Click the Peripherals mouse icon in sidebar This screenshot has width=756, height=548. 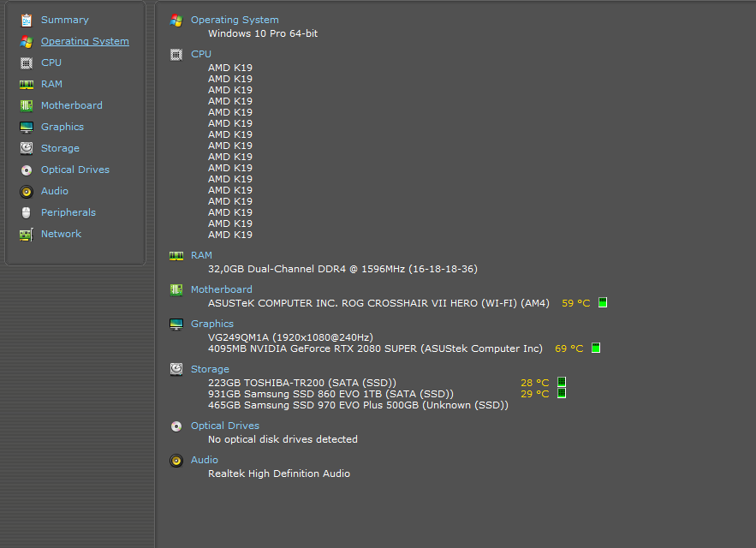coord(27,212)
